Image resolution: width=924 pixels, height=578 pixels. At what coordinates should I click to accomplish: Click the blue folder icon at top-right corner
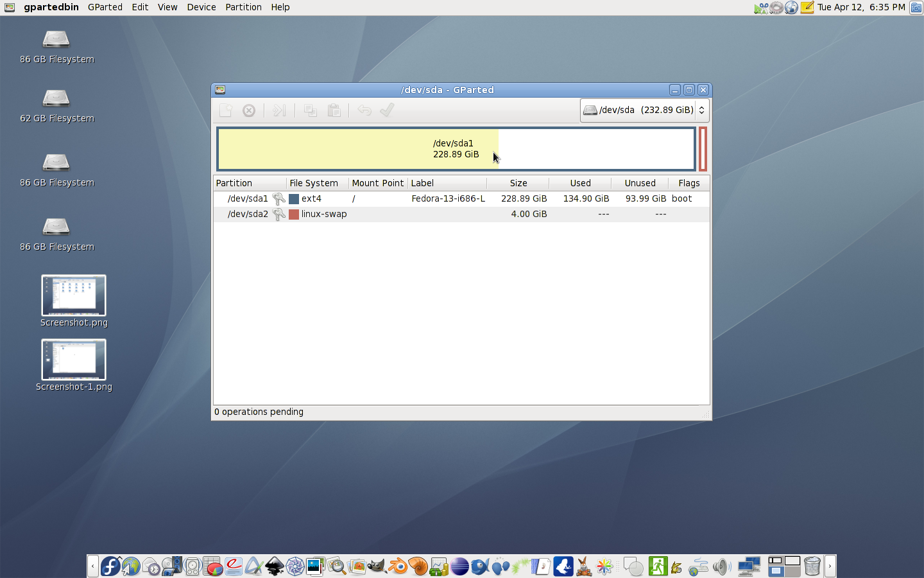pyautogui.click(x=916, y=7)
